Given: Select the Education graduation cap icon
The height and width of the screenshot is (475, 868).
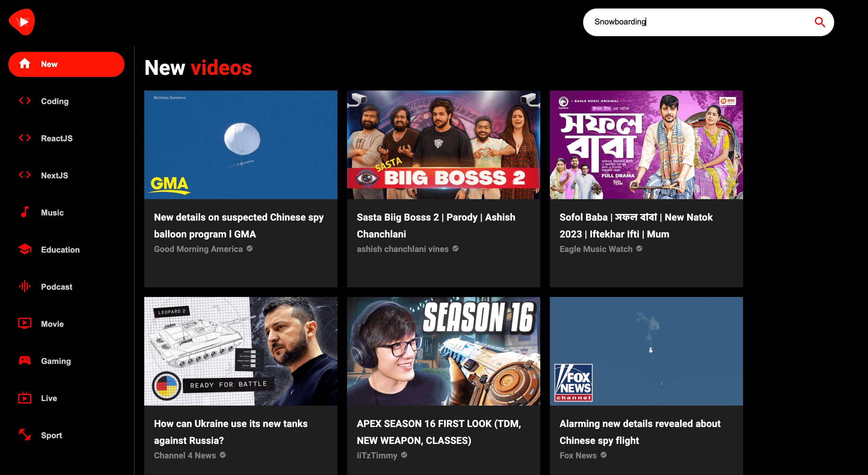Looking at the screenshot, I should [x=25, y=249].
